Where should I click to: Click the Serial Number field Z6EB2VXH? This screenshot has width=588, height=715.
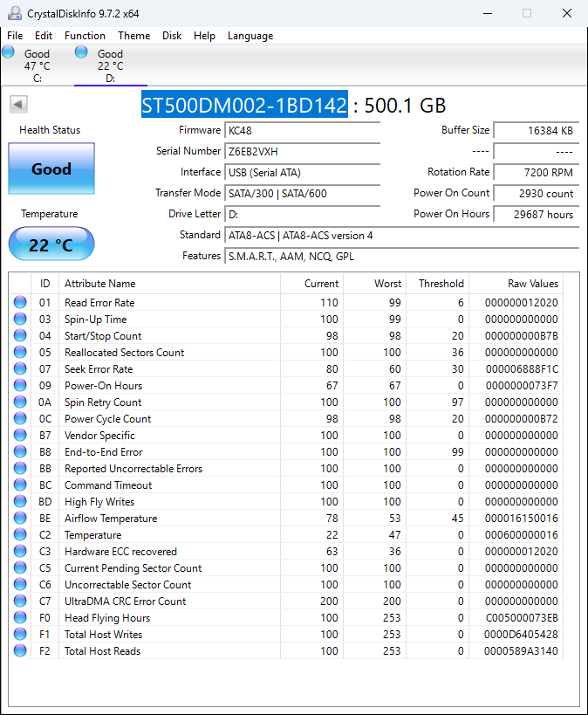point(302,151)
